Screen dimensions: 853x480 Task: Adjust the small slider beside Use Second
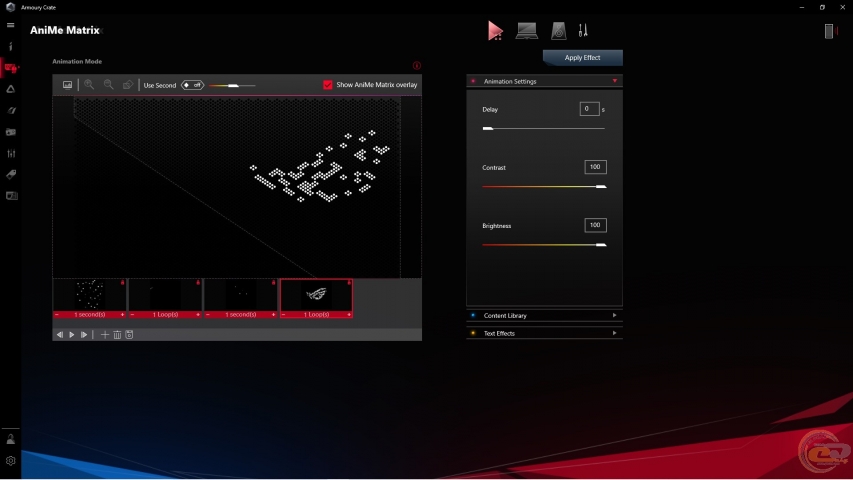(232, 85)
